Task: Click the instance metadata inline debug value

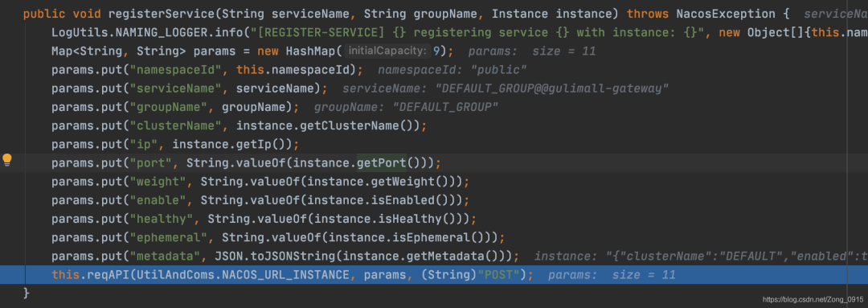Action: pyautogui.click(x=700, y=256)
